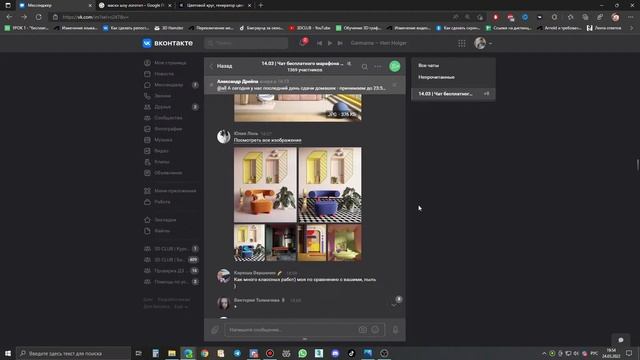Expand the profile avatar menu in header
Viewport: 640px width, 360px height.
tap(482, 43)
